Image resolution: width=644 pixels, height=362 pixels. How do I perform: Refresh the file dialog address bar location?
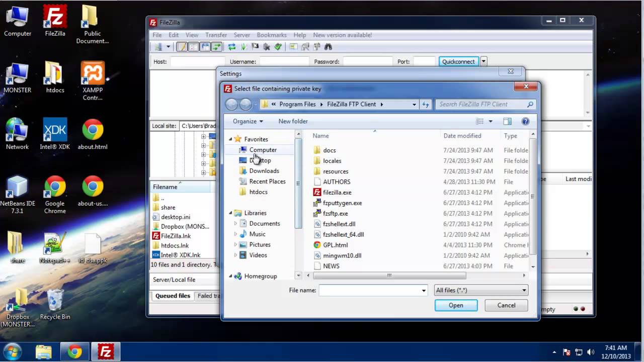(x=426, y=104)
